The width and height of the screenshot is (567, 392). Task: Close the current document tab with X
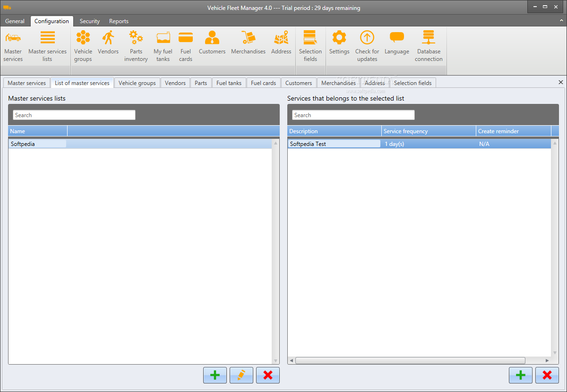(x=561, y=82)
